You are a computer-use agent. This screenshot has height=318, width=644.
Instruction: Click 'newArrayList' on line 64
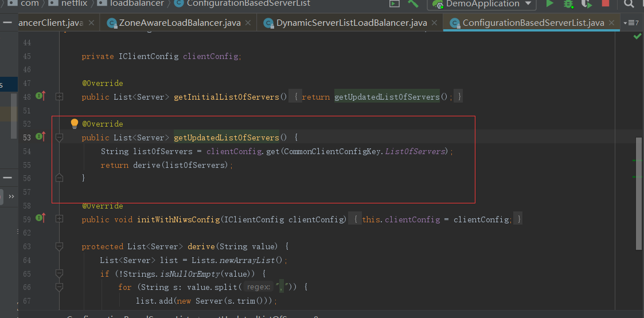pyautogui.click(x=248, y=260)
